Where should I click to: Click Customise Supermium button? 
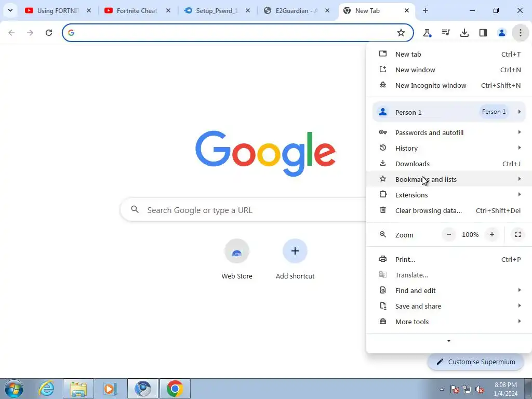click(475, 362)
